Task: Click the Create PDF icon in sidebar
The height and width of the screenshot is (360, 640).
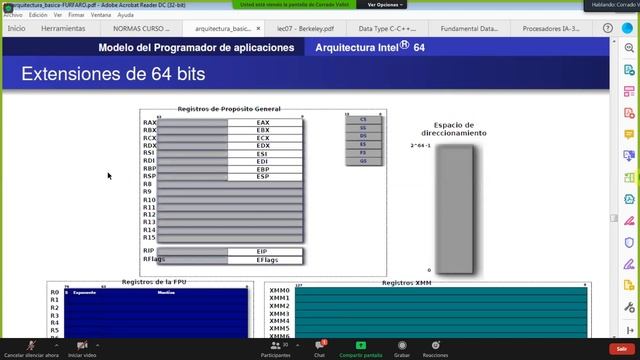Action: pos(629,113)
